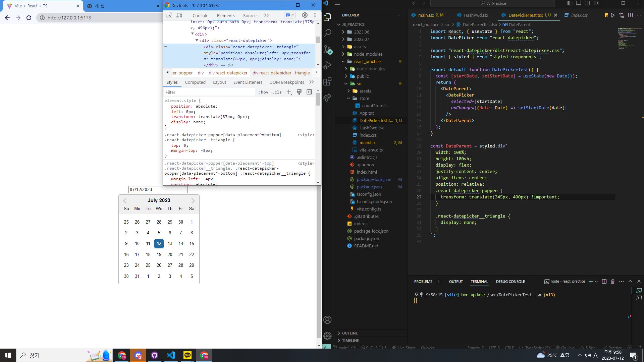Screen dimensions: 644x362
Task: Switch to the Computed tab
Action: (195, 82)
